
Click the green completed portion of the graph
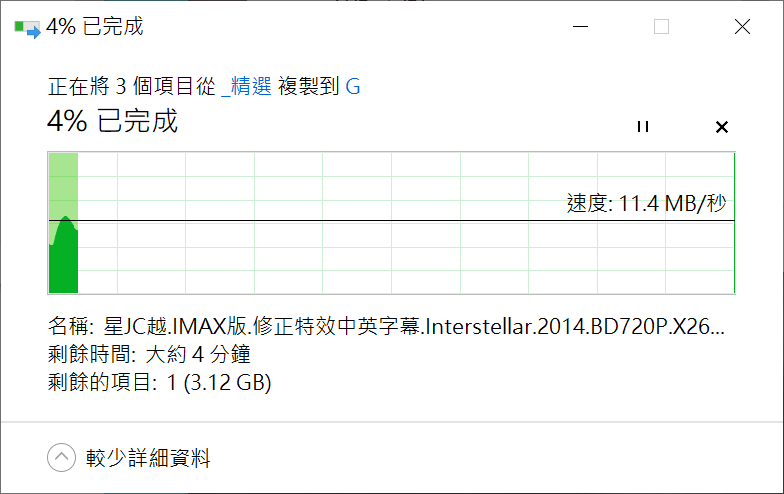coord(63,260)
